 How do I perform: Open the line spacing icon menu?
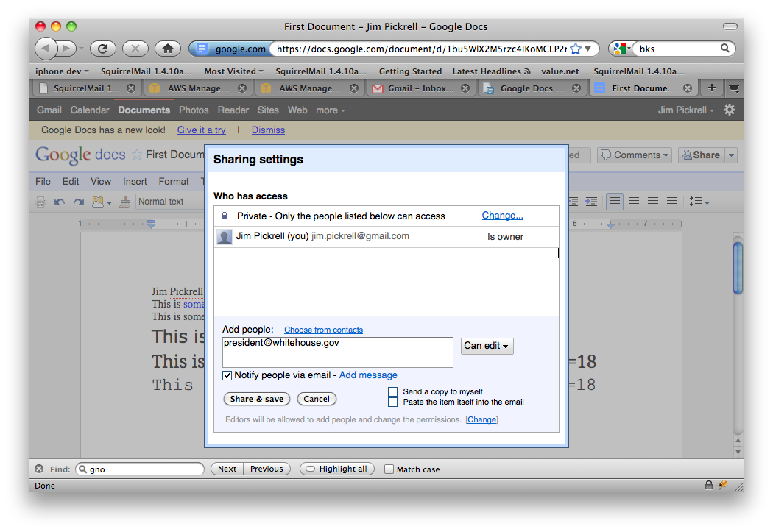(x=699, y=202)
